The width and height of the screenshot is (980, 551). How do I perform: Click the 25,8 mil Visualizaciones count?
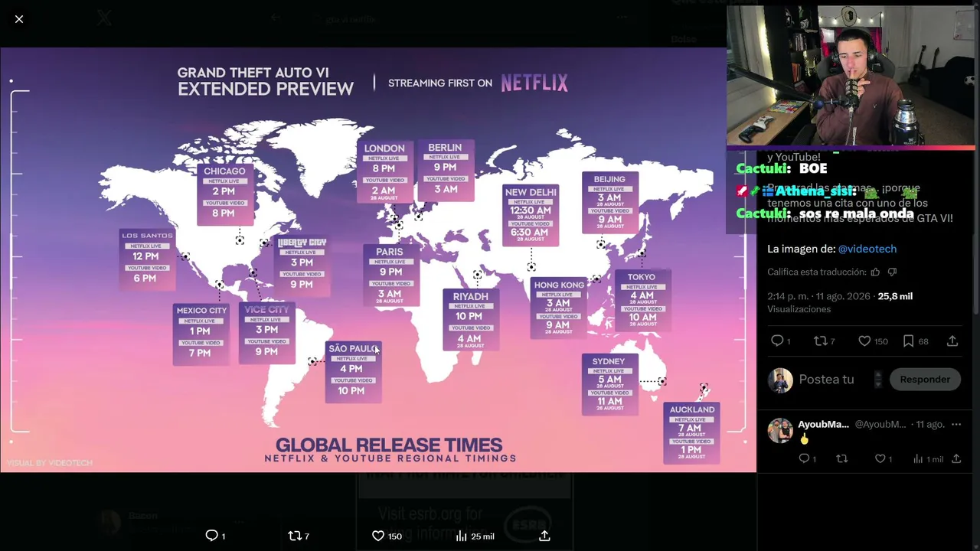coord(840,302)
